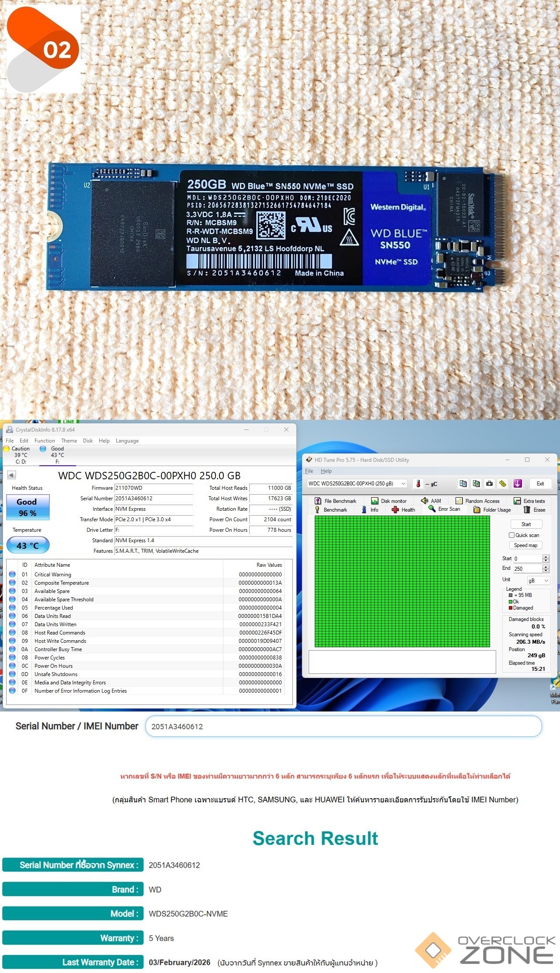Click the Start position input field

point(528,559)
